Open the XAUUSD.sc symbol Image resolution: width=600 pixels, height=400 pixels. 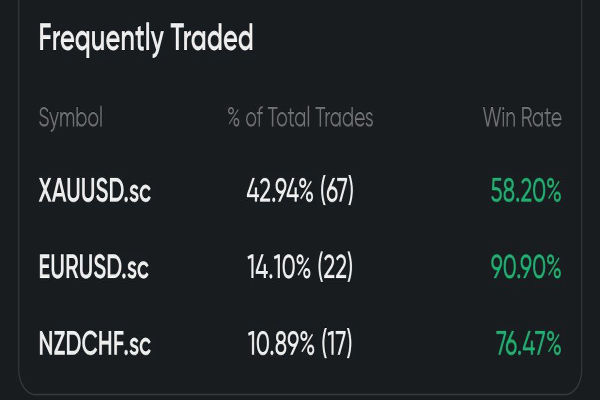94,192
